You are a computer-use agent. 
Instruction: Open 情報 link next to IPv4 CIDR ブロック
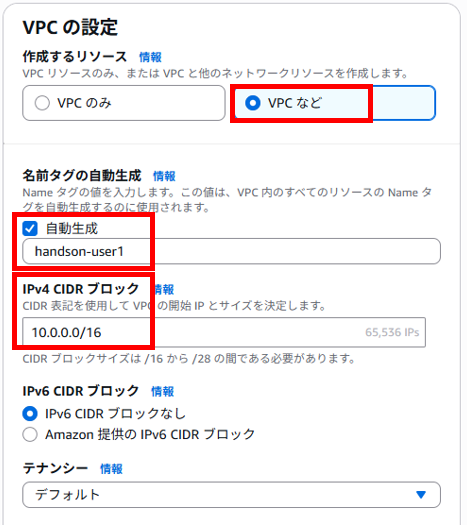[164, 289]
